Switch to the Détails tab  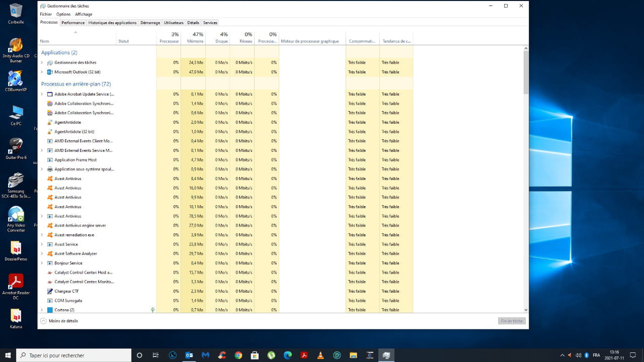point(193,23)
